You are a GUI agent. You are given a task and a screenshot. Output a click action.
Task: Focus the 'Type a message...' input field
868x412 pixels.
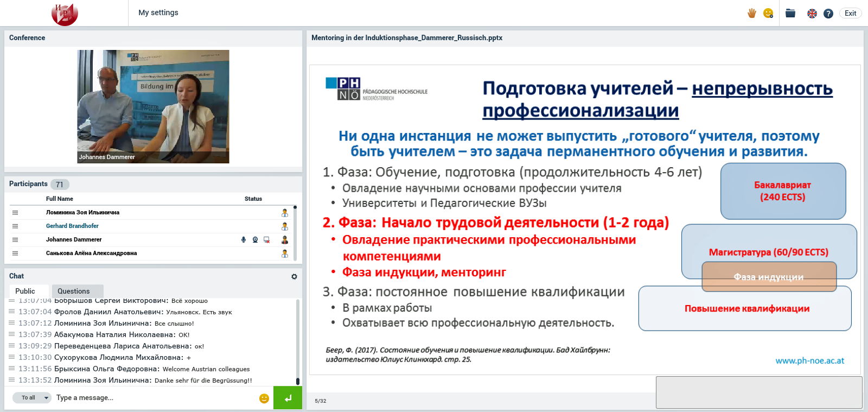[x=155, y=398]
